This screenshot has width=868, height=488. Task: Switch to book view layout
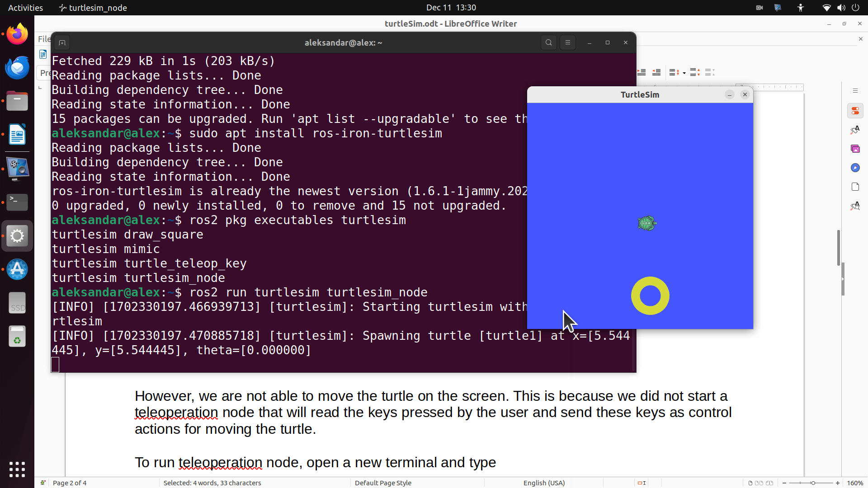pos(769,483)
